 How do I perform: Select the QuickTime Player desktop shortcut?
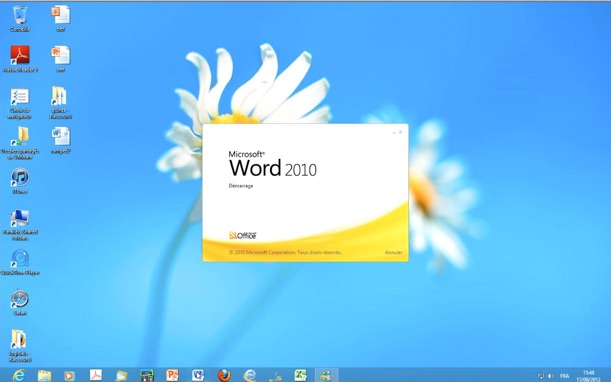click(20, 262)
